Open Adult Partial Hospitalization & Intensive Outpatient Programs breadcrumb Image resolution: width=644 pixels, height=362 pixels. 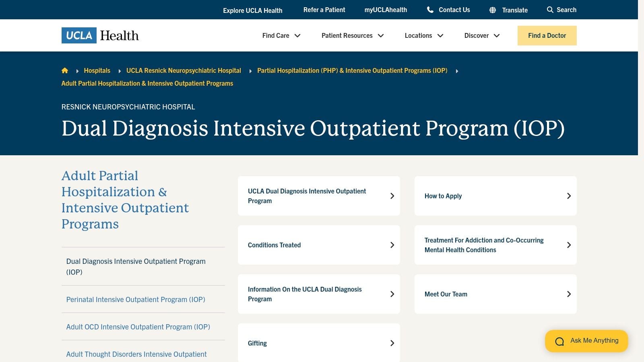147,83
